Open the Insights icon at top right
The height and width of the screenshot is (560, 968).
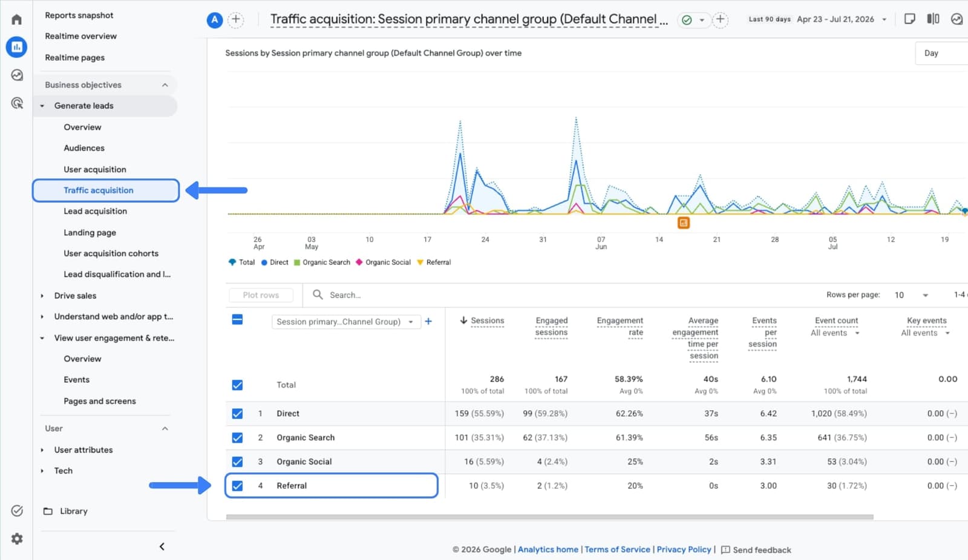pyautogui.click(x=957, y=19)
